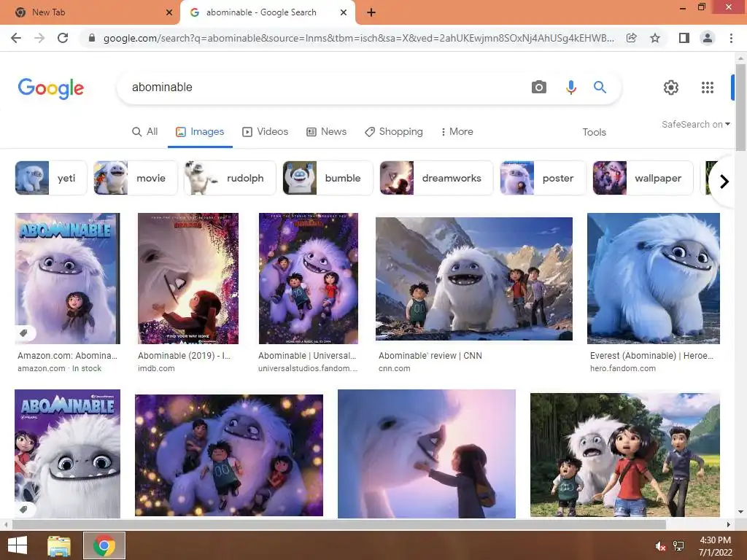
Task: Open Google quick settings gear
Action: click(671, 87)
